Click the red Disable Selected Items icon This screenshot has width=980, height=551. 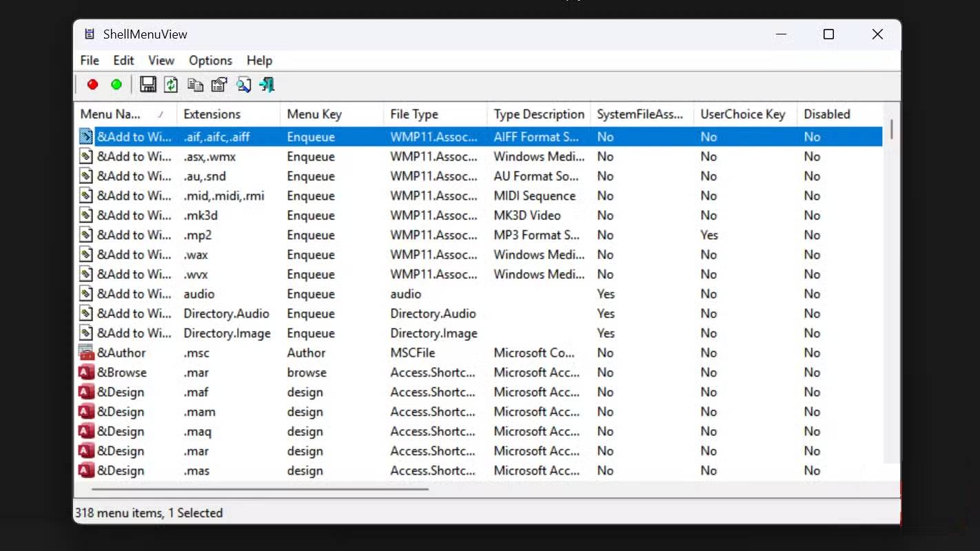pos(92,85)
